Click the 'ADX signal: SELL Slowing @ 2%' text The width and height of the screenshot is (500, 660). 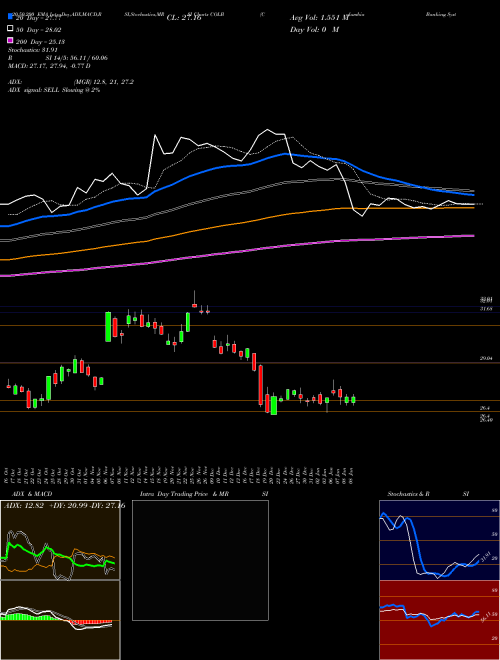click(54, 90)
